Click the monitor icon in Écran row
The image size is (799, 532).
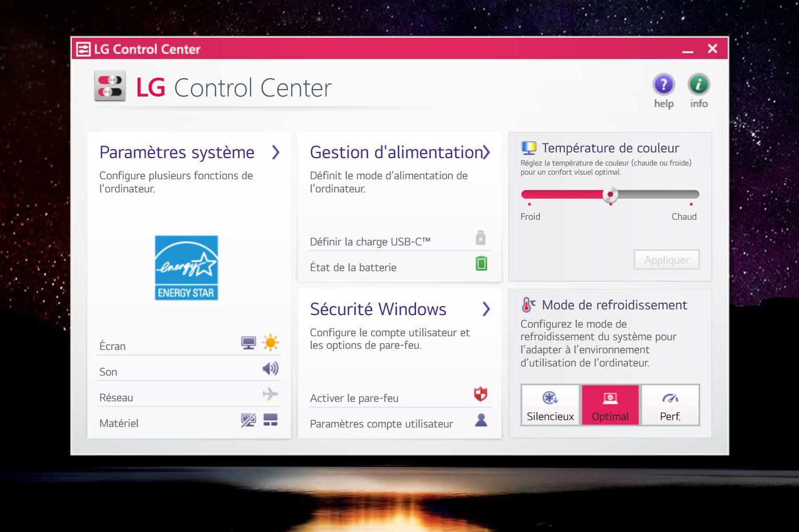point(248,343)
